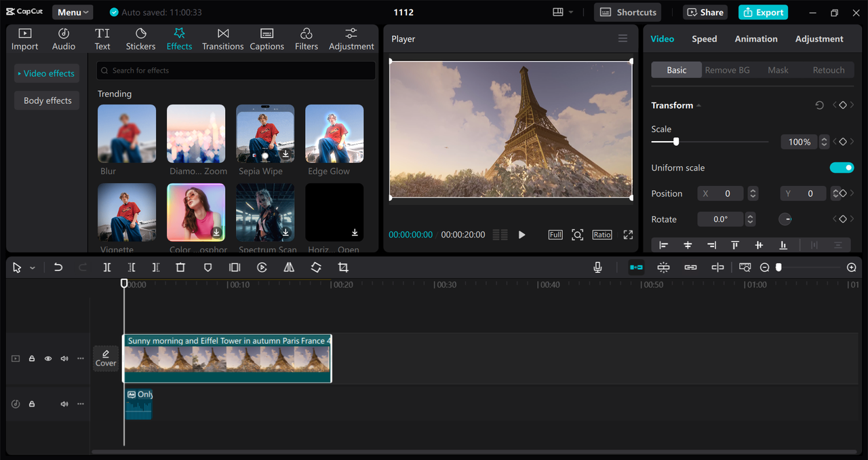This screenshot has height=460, width=868.
Task: Open the Remove BG sub-tab
Action: coord(727,70)
